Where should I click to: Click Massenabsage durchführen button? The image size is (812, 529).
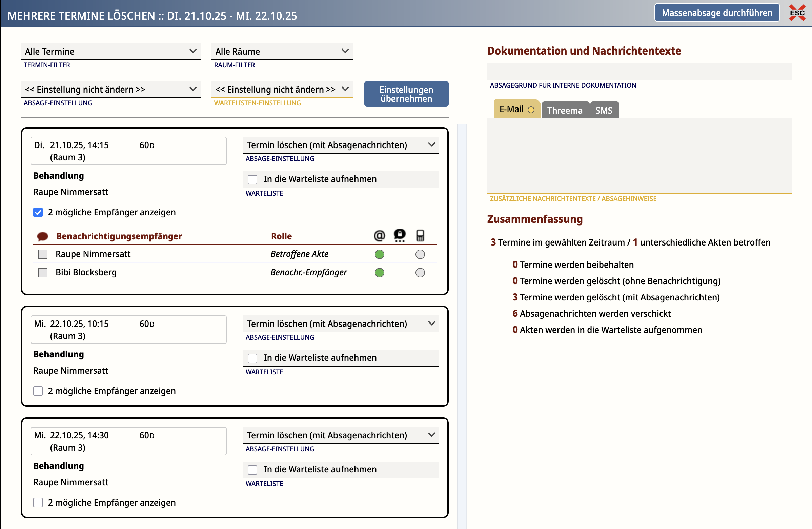pyautogui.click(x=717, y=13)
